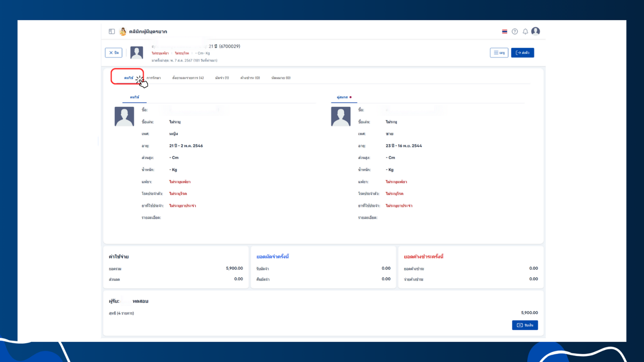Click the รับมัดจำ amount 0.00
The height and width of the screenshot is (362, 644).
tap(386, 269)
